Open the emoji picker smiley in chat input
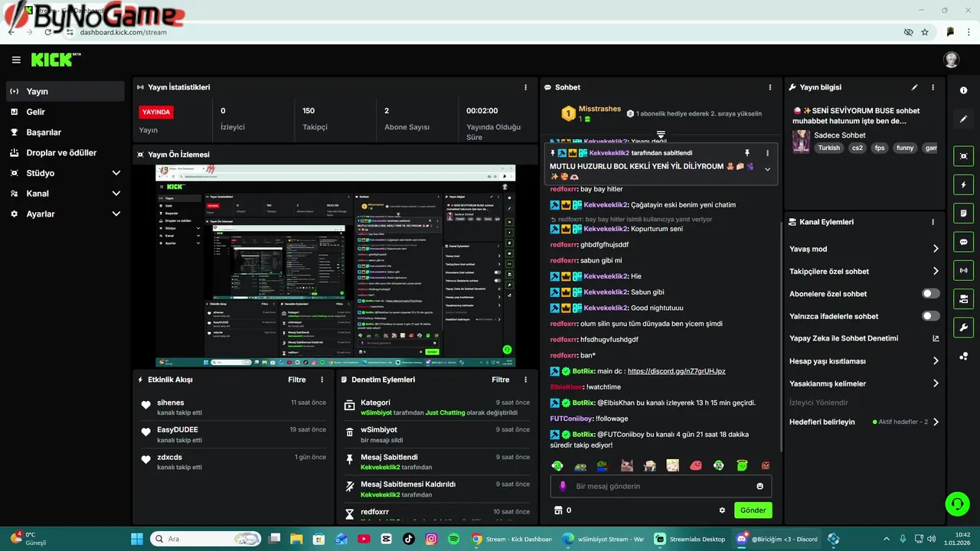The width and height of the screenshot is (980, 551). (760, 486)
